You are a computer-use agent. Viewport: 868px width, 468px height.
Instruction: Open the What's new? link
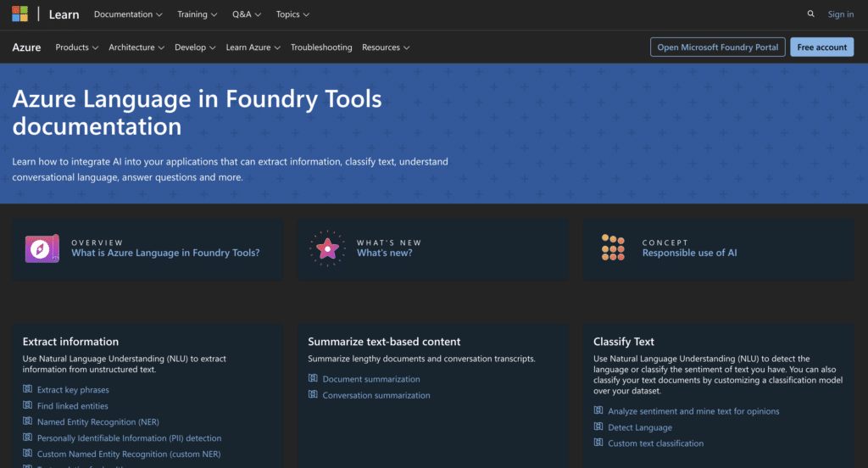coord(384,253)
